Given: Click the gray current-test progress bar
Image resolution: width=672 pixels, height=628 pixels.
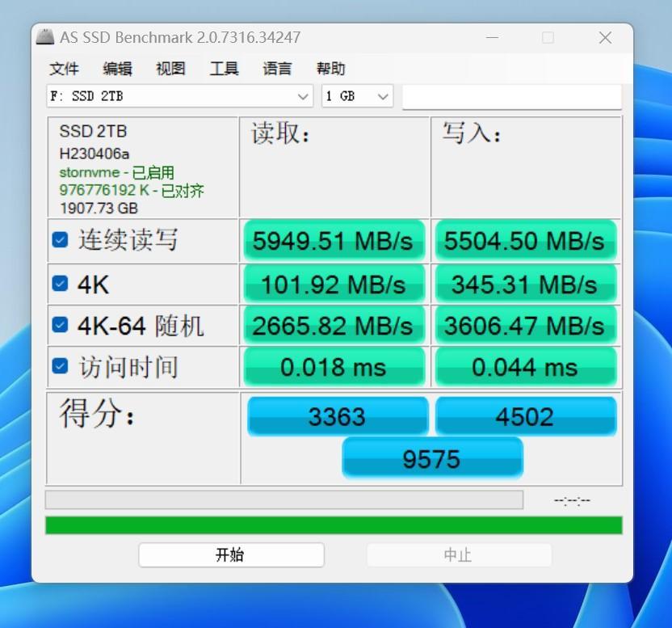Looking at the screenshot, I should pos(284,499).
